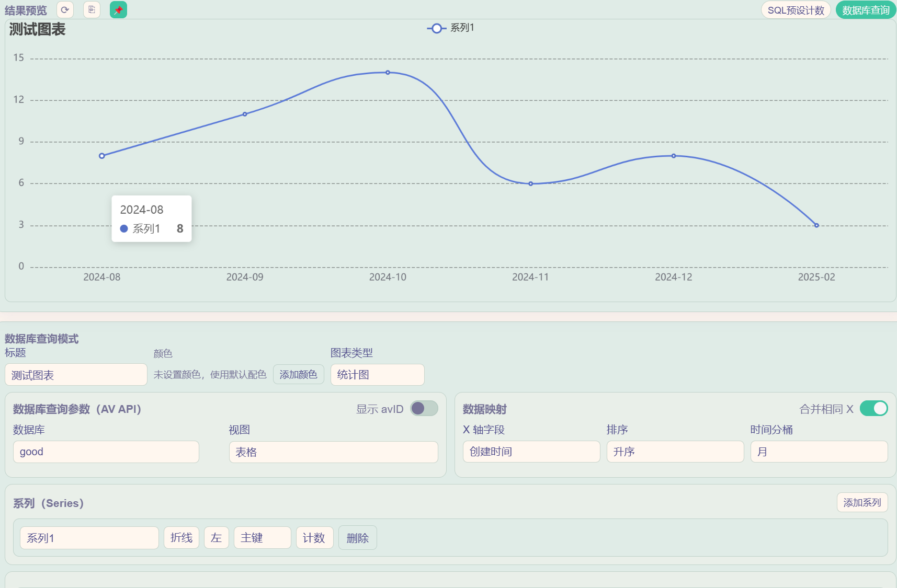Viewport: 897px width, 588px height.
Task: Switch to 数据库查询 mode
Action: (866, 10)
